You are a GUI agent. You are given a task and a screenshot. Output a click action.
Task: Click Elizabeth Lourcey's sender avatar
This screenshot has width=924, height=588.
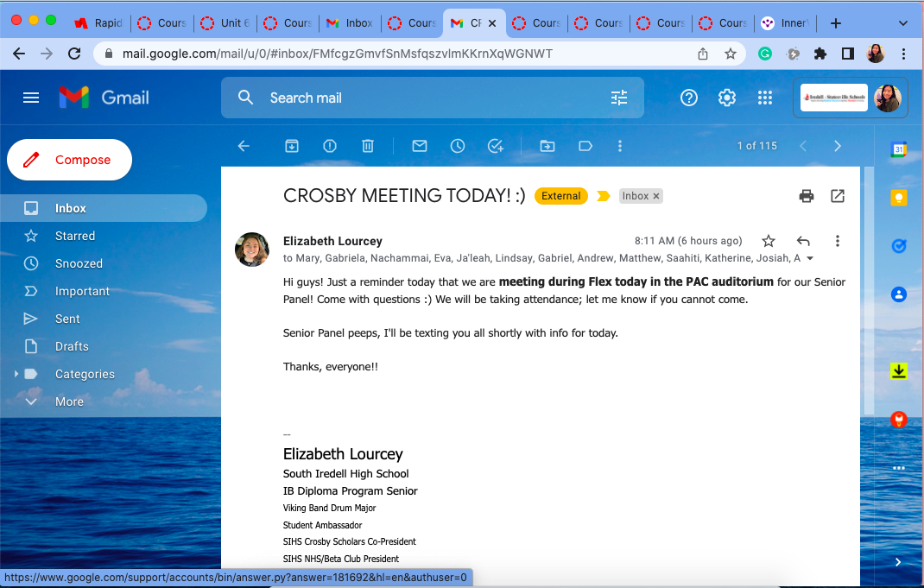tap(252, 250)
